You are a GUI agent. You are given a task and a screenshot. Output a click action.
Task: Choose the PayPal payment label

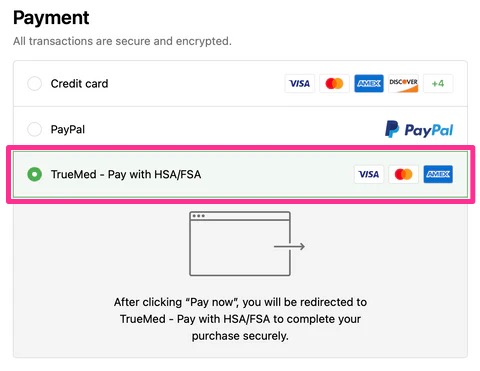tap(68, 129)
